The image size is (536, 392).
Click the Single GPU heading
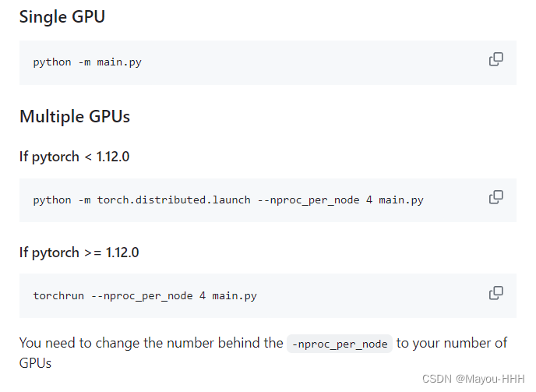click(62, 17)
